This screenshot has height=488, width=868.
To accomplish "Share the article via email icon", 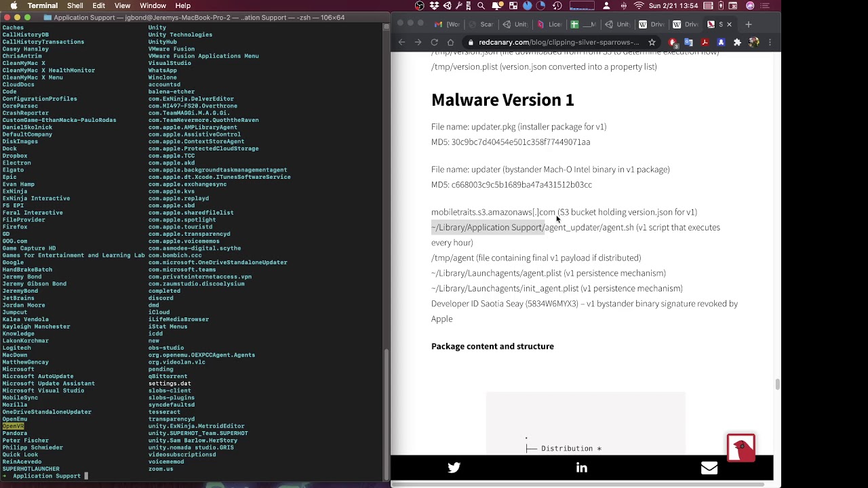I will (709, 468).
